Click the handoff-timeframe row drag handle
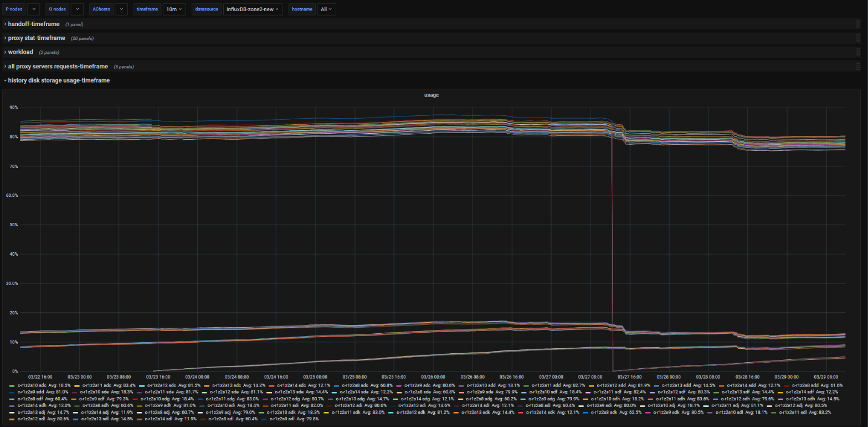 click(857, 24)
